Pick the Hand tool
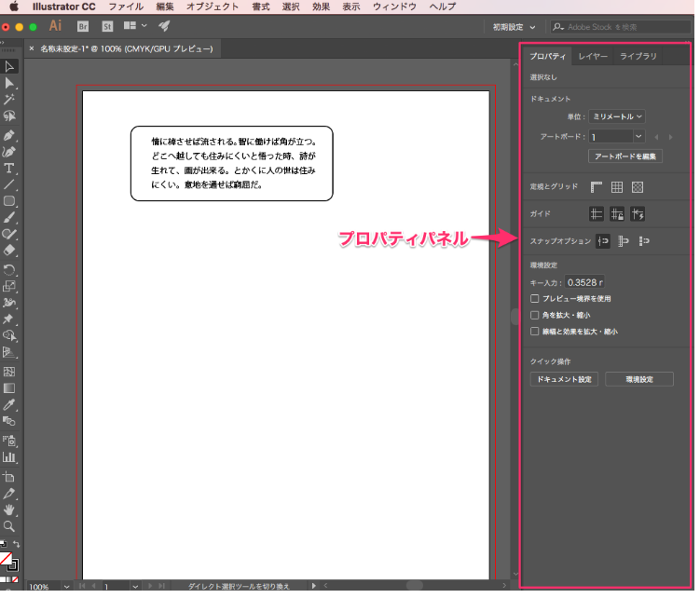 pos(9,510)
